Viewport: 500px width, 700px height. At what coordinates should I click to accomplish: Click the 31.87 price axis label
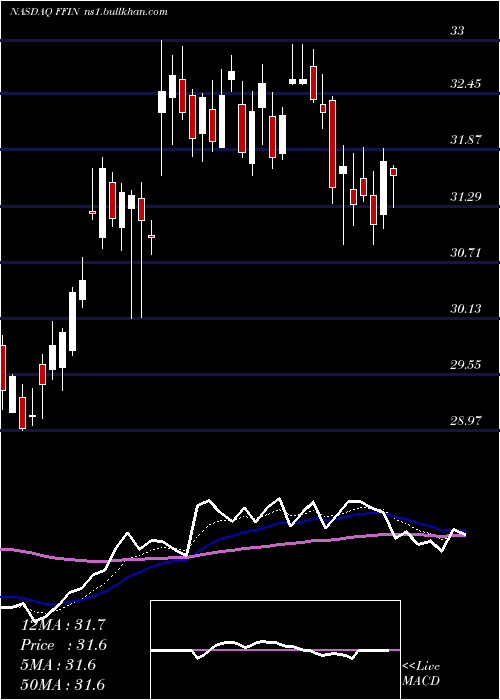tap(466, 140)
